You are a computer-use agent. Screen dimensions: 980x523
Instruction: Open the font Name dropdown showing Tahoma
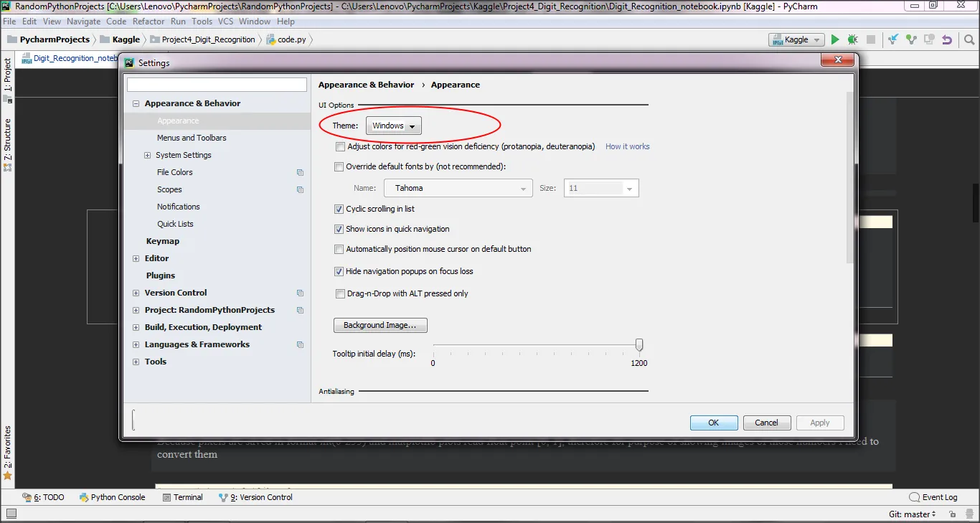point(458,188)
